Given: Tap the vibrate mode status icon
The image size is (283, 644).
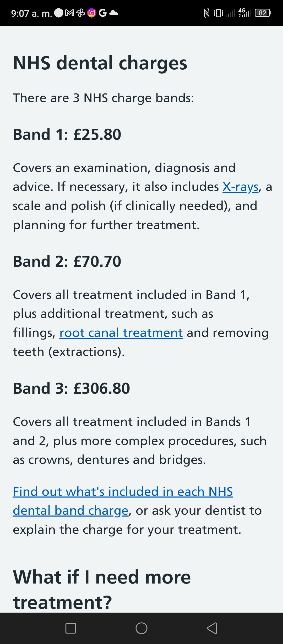Looking at the screenshot, I should [219, 13].
